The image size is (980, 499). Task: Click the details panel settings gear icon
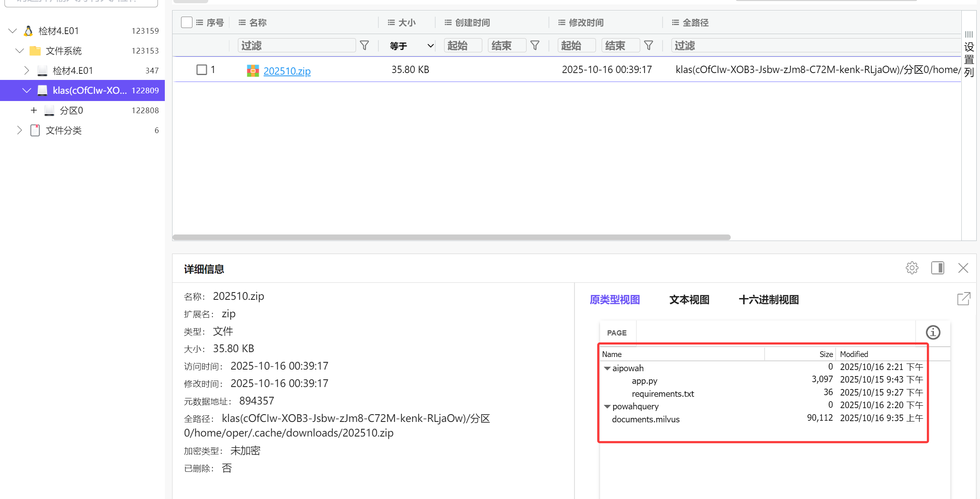912,268
